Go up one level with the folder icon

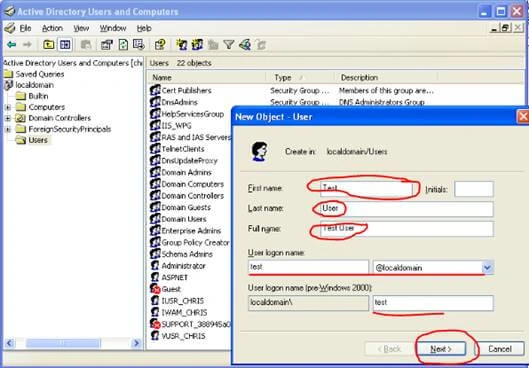pos(49,45)
